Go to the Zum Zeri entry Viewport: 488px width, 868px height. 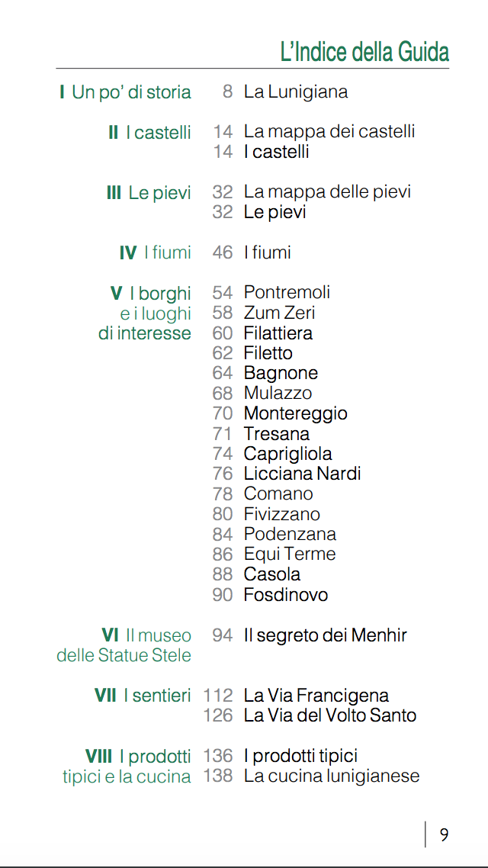pyautogui.click(x=279, y=313)
